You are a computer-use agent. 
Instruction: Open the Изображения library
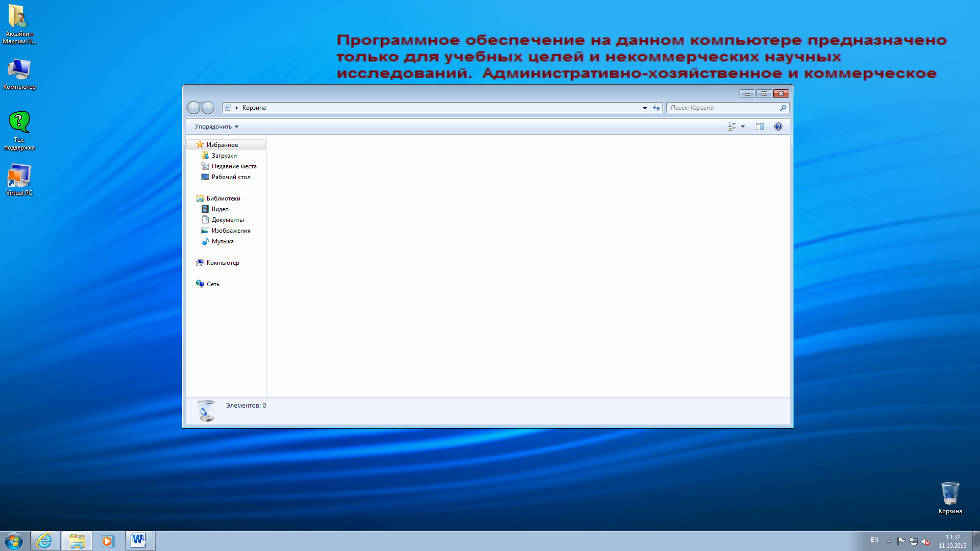[231, 231]
